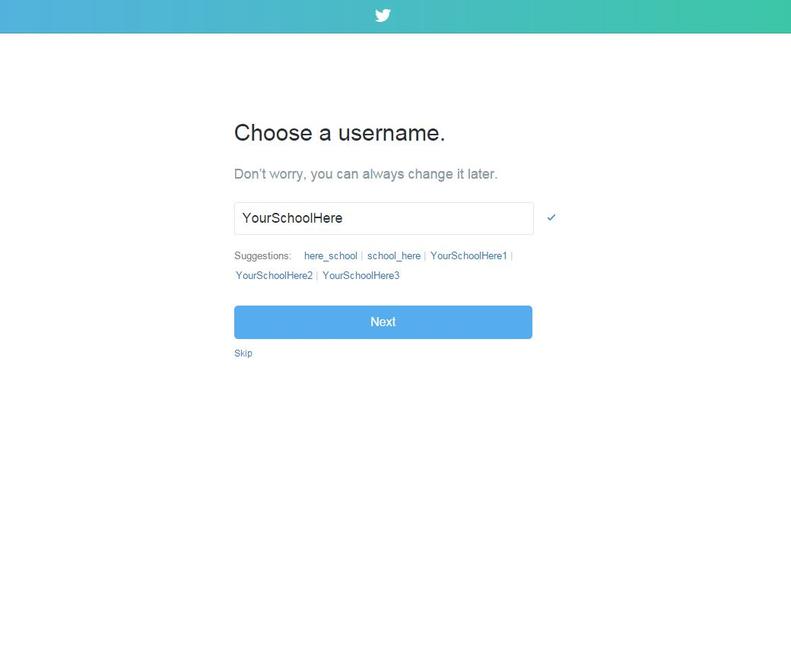Image resolution: width=791 pixels, height=672 pixels.
Task: Pick the school_here suggested username
Action: (x=393, y=256)
